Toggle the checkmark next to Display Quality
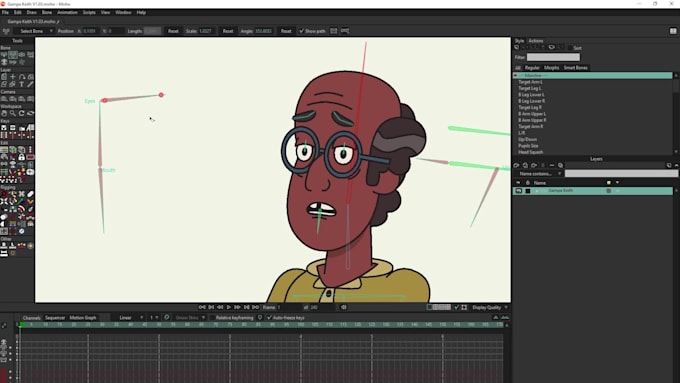680x383 pixels. point(456,308)
